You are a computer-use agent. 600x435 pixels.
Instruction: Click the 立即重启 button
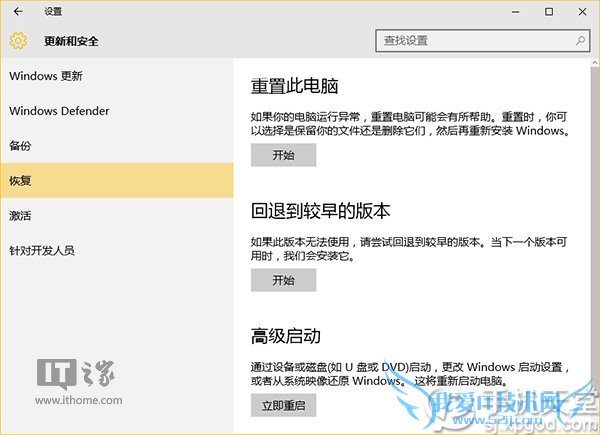(284, 405)
